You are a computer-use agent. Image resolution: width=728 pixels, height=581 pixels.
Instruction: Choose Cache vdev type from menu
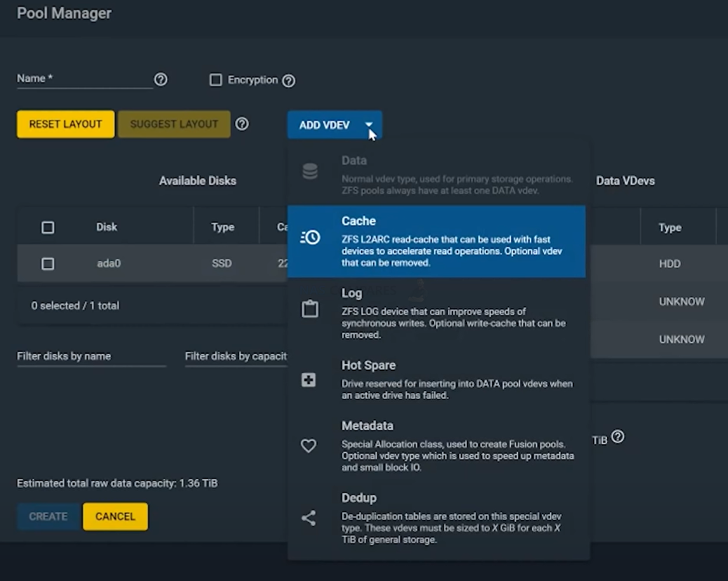point(436,241)
